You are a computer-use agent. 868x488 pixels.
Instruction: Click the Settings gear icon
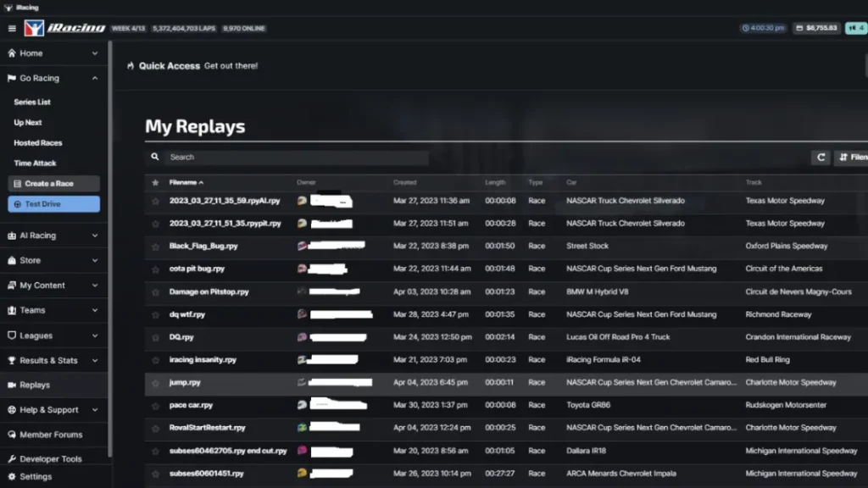[12, 476]
